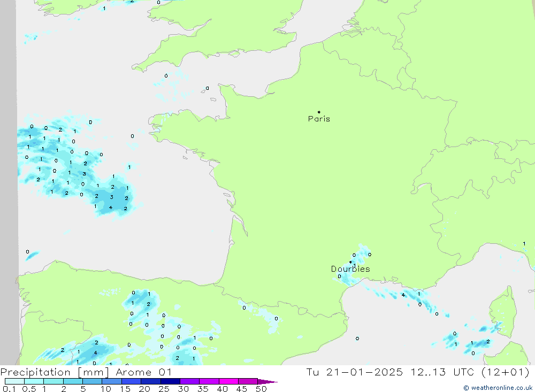The height and width of the screenshot is (392, 535).
Task: Select the 45–50 mm legend swatch
Action: [248, 381]
